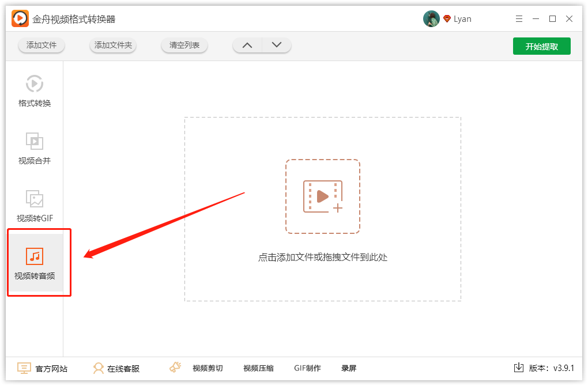
Task: Click the 在线客服 person icon
Action: pyautogui.click(x=98, y=368)
